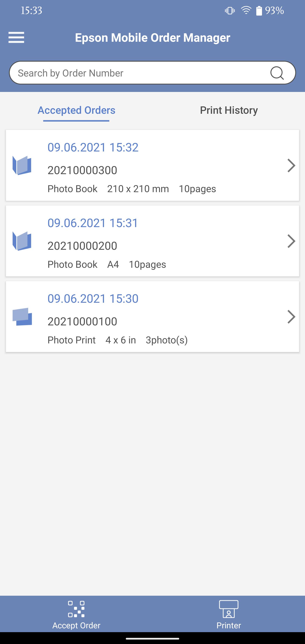Tap the photo book icon for order 20210000200

coord(22,241)
